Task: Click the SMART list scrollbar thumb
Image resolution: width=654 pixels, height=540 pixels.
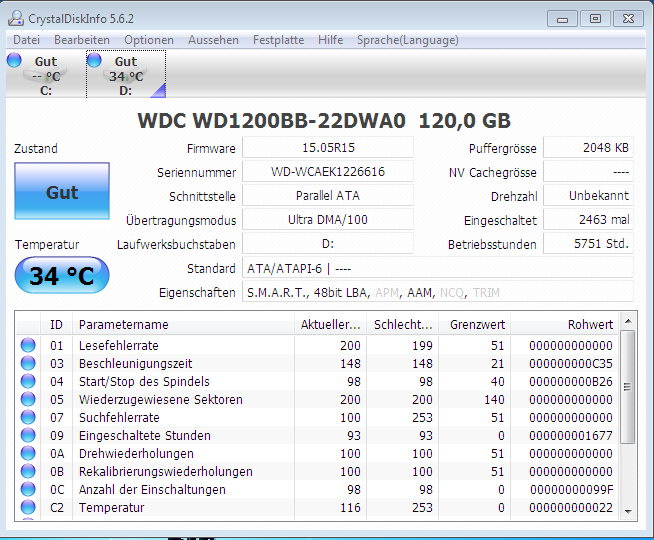Action: pyautogui.click(x=627, y=387)
